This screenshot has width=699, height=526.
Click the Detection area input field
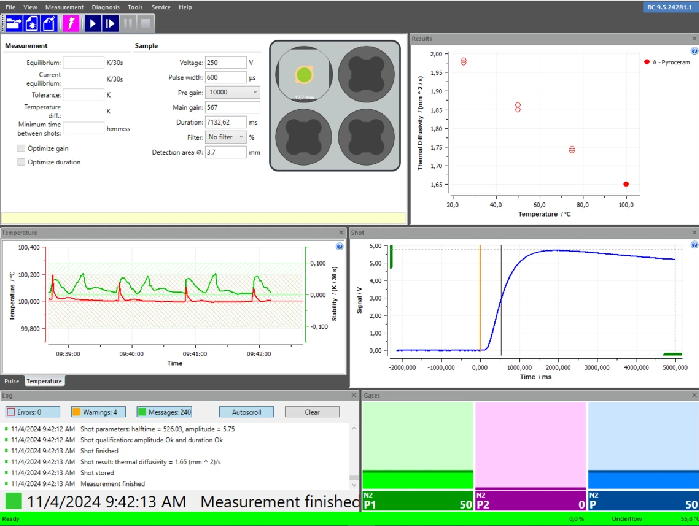226,152
